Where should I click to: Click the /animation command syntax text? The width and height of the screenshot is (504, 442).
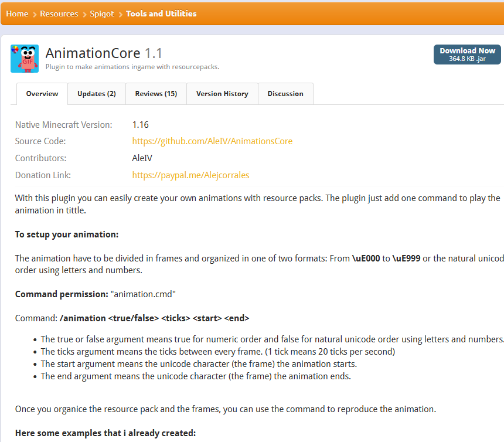coord(154,318)
